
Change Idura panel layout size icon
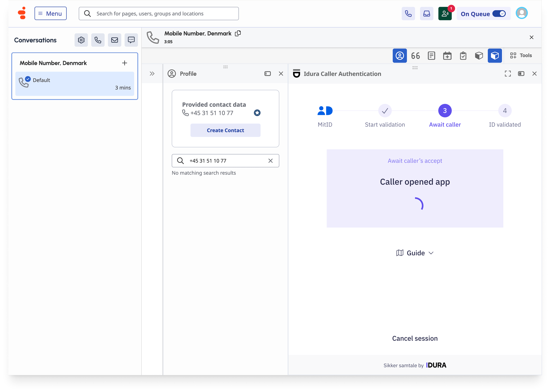521,74
